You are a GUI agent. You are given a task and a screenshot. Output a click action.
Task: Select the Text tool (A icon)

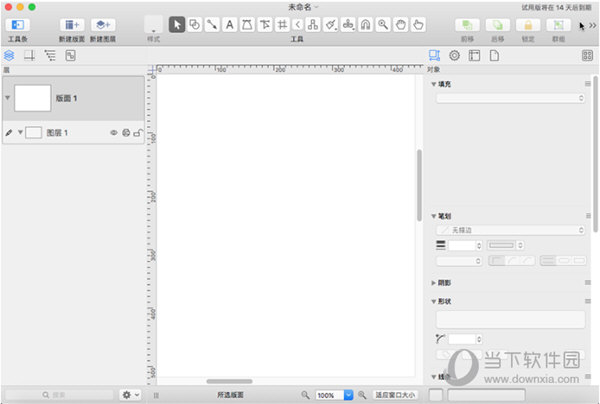[229, 24]
